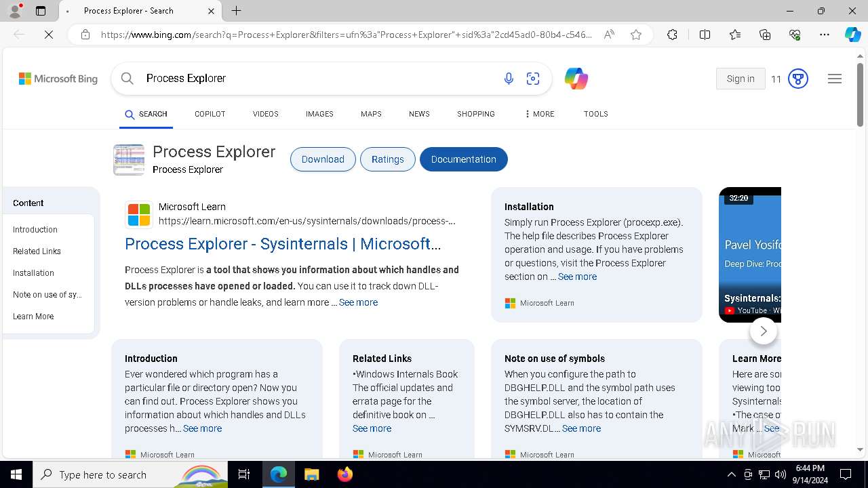Click the search magnifier icon in Bing box
The height and width of the screenshot is (488, 868).
click(x=127, y=79)
